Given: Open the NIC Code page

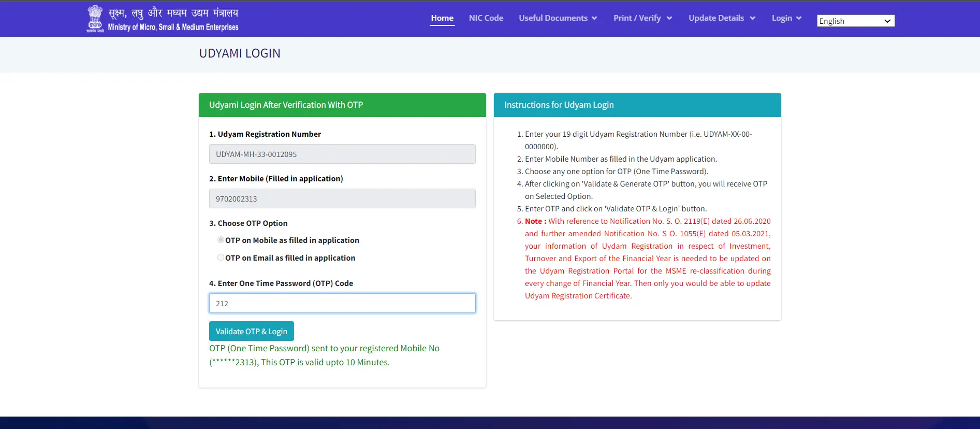Looking at the screenshot, I should coord(486,18).
